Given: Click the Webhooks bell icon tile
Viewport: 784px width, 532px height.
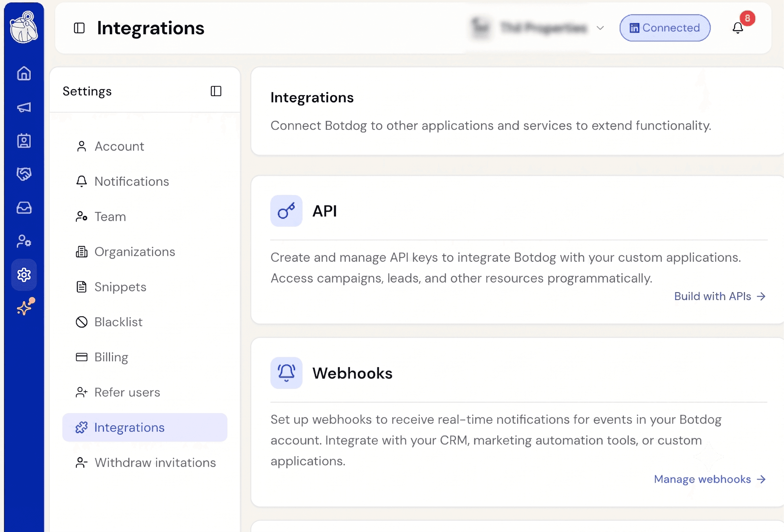Looking at the screenshot, I should click(x=287, y=373).
